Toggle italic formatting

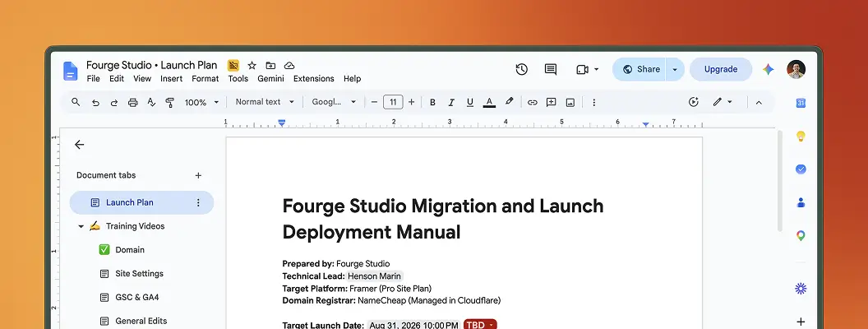click(x=451, y=103)
